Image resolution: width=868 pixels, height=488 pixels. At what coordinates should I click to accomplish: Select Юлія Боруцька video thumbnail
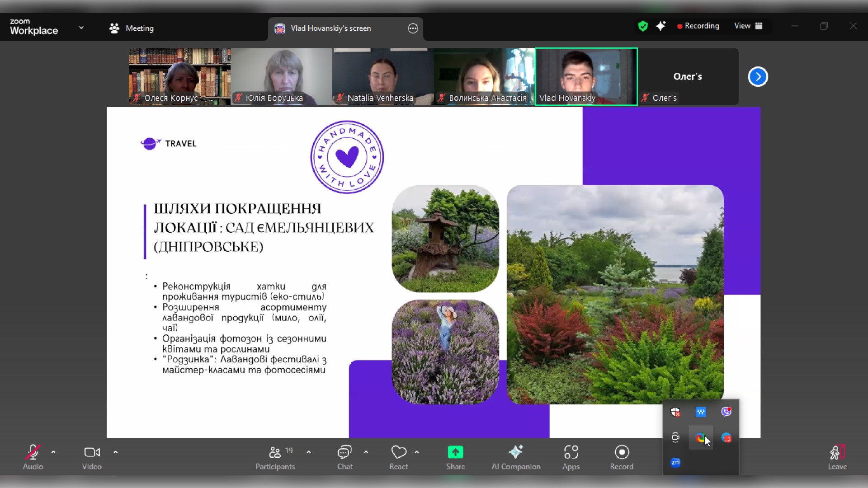coord(281,76)
